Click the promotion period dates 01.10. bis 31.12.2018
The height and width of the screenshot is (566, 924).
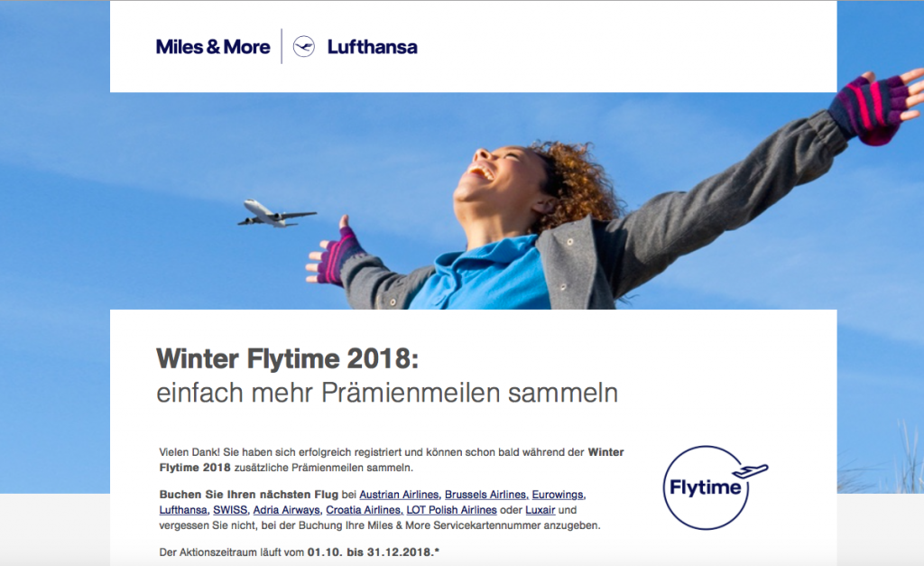(x=371, y=552)
